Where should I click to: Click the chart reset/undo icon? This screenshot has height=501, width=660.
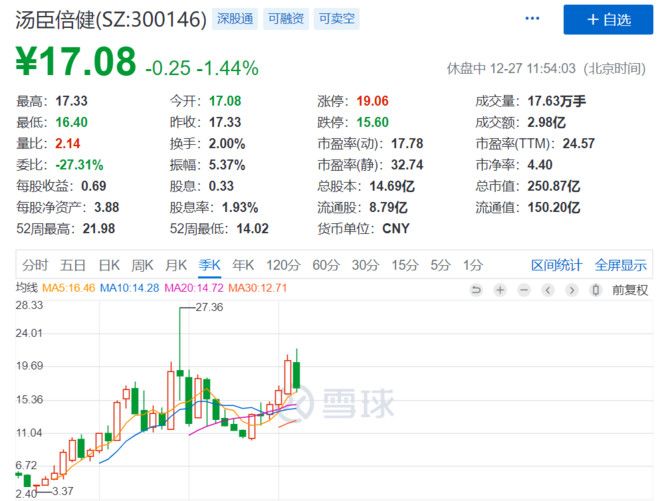476,290
